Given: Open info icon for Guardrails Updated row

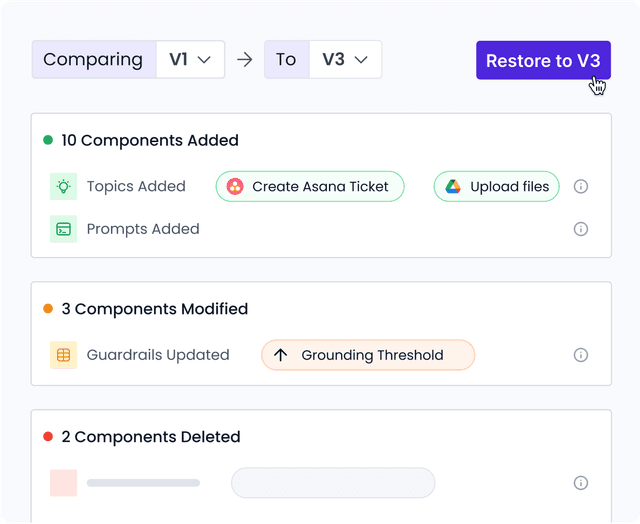Looking at the screenshot, I should 580,355.
